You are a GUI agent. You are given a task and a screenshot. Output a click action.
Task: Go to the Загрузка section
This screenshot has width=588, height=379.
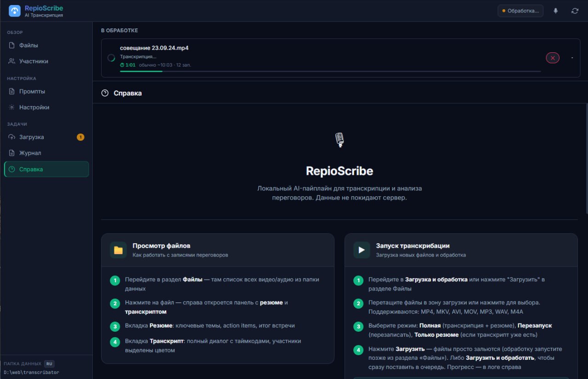click(x=46, y=137)
